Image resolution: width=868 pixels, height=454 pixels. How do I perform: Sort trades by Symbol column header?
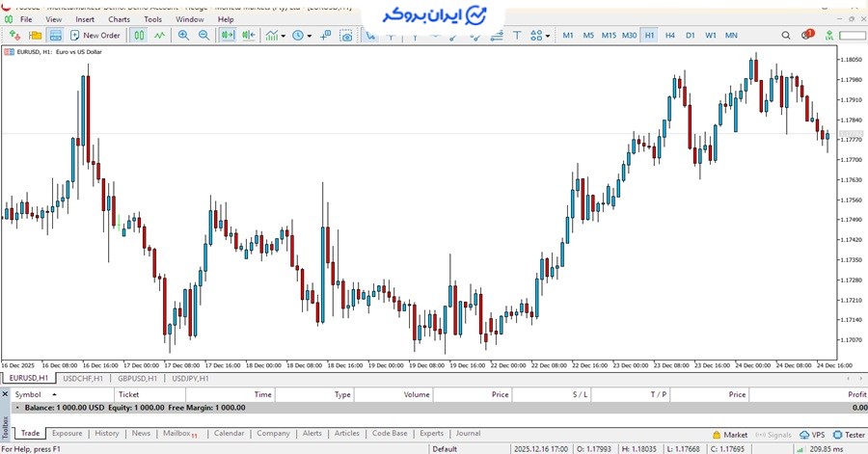click(x=29, y=394)
